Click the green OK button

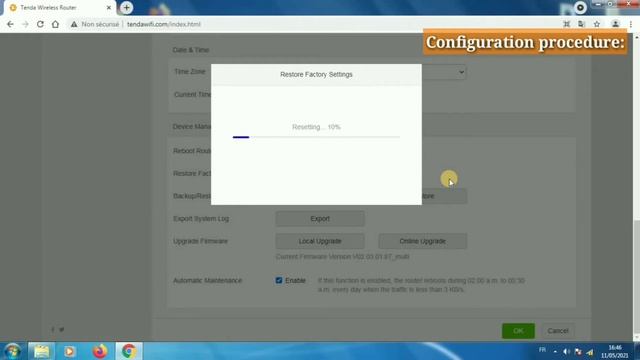click(x=518, y=331)
